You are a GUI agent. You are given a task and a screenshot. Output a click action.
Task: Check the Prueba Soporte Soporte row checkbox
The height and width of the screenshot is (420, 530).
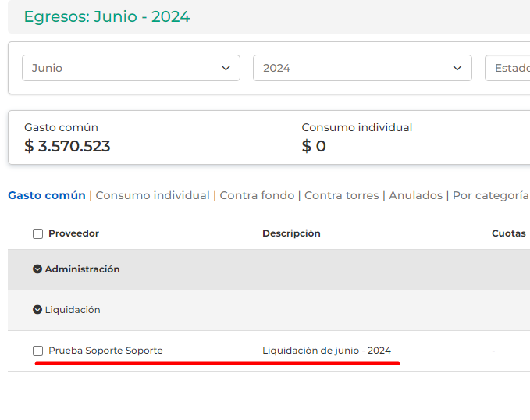pyautogui.click(x=37, y=351)
